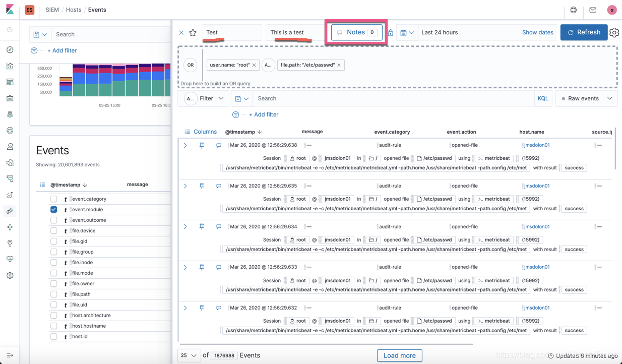
Task: Open Visualize chart icon in sidebar
Action: point(10,66)
